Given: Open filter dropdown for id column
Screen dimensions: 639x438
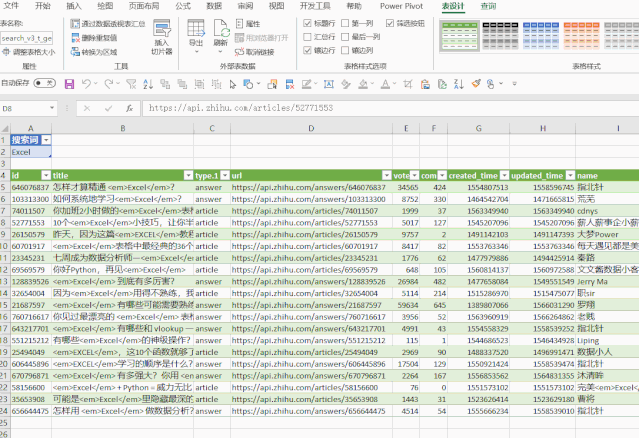Looking at the screenshot, I should click(46, 176).
